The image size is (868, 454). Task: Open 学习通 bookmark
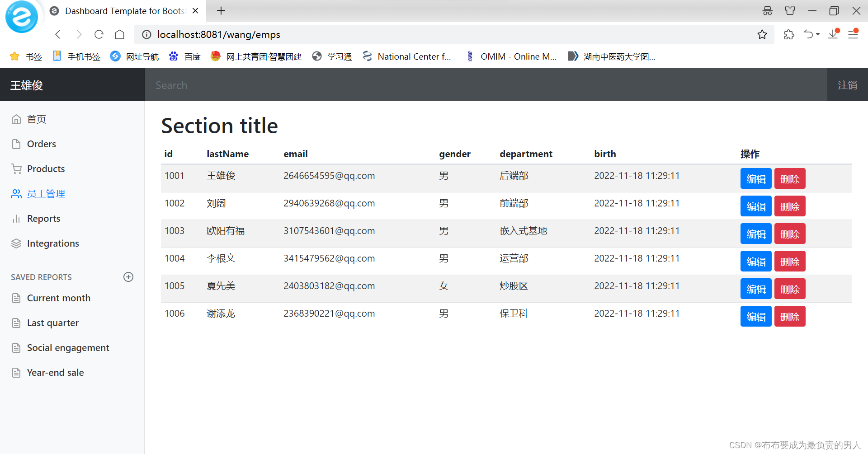[x=332, y=56]
